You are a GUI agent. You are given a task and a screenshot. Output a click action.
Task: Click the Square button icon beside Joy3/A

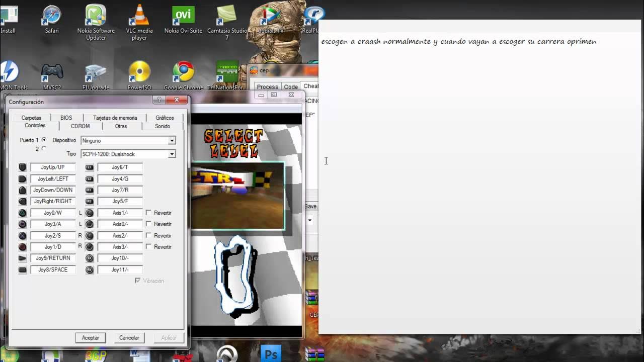(22, 224)
